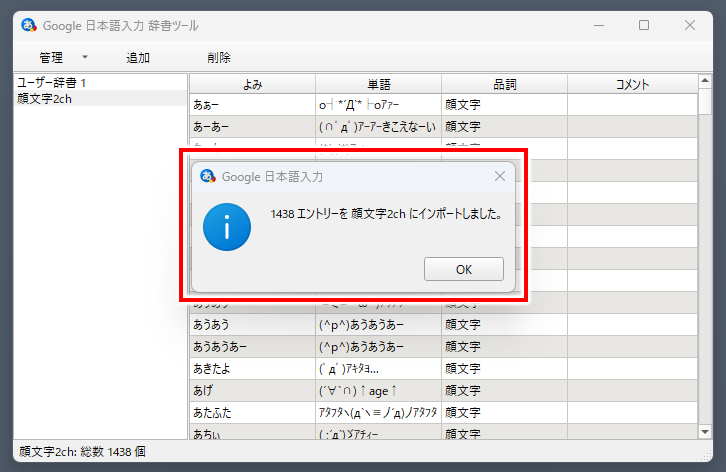
Task: Select the あげ reading cell
Action: pos(252,390)
